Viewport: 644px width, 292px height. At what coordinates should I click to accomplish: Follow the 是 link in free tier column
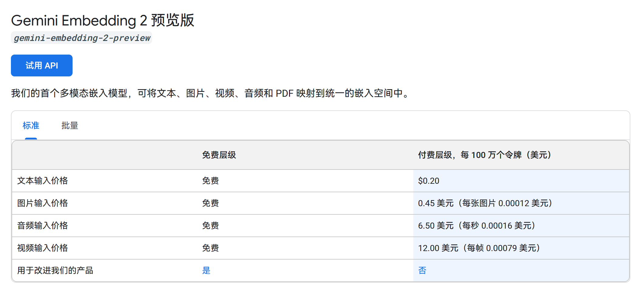click(x=206, y=270)
